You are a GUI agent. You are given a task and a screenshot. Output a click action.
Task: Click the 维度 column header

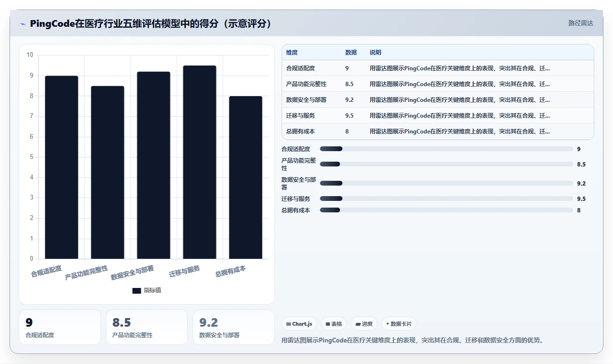tap(292, 53)
